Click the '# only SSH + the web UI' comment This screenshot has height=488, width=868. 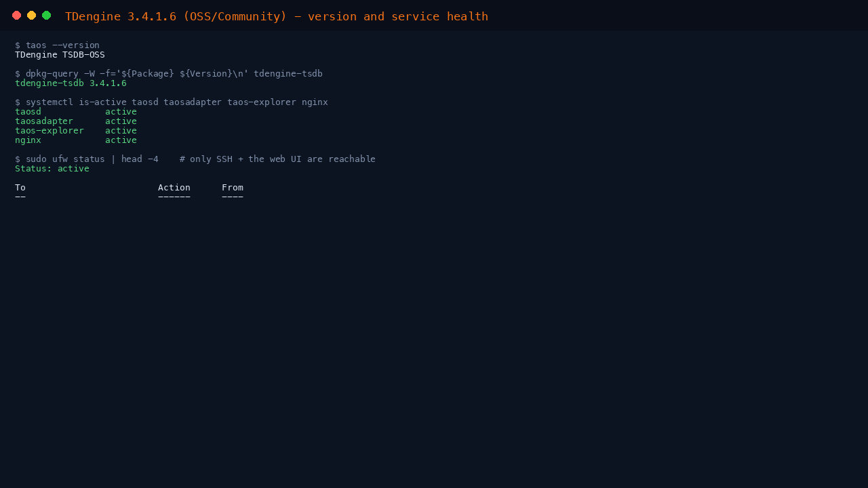(277, 159)
